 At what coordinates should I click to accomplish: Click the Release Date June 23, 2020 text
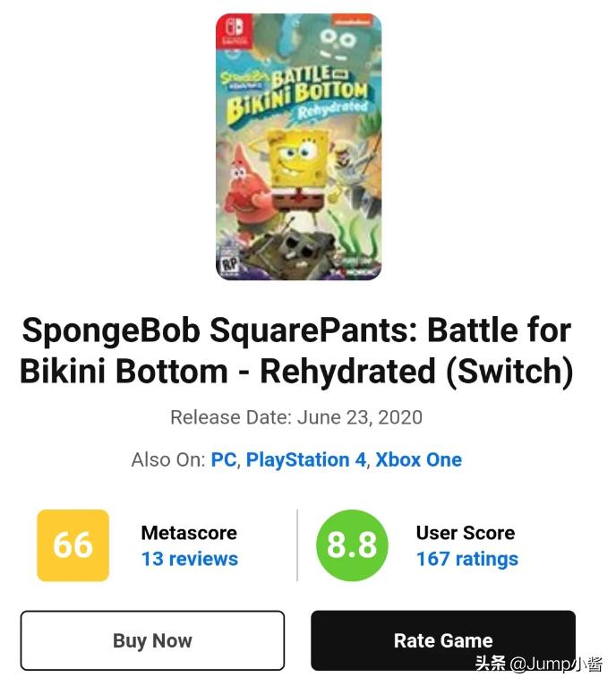tap(296, 417)
